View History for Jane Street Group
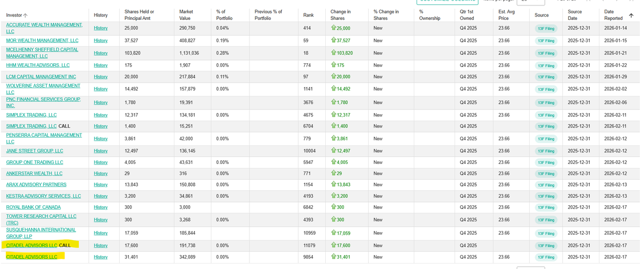The image size is (644, 269). (x=100, y=151)
